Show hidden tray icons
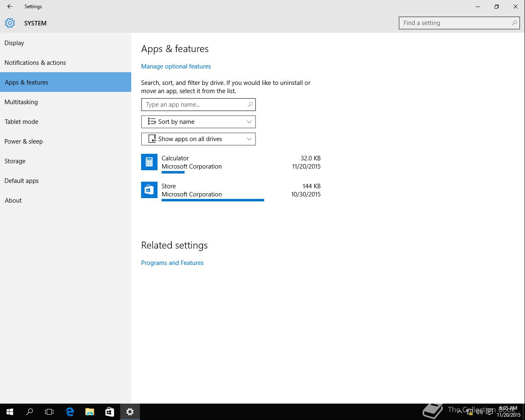This screenshot has width=525, height=420. pos(460,412)
